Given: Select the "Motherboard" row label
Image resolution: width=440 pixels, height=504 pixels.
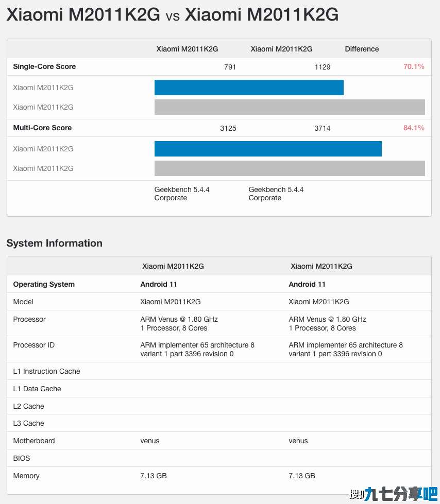Looking at the screenshot, I should (x=34, y=441).
